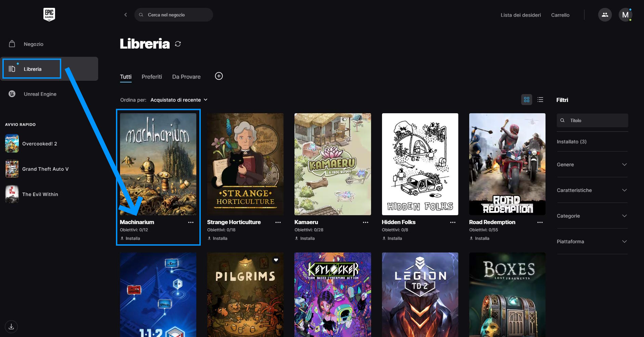Click the store search magnifier icon
644x337 pixels.
pos(141,15)
